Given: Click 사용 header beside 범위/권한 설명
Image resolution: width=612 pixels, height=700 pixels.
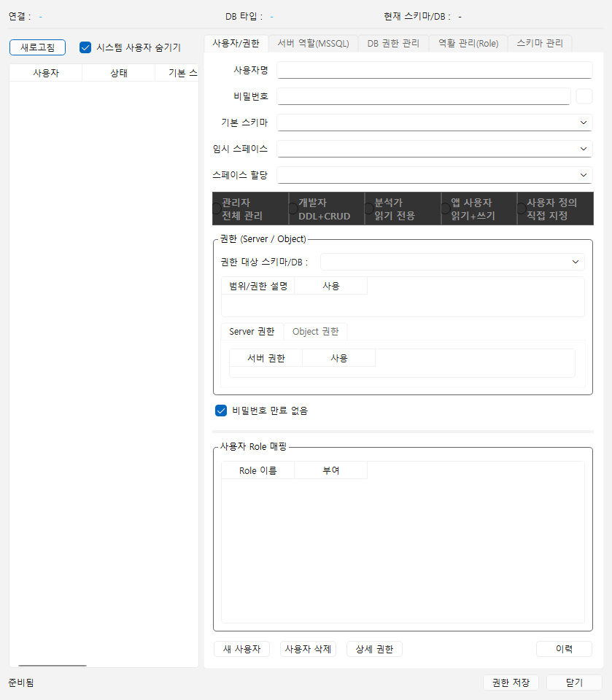Looking at the screenshot, I should 331,286.
